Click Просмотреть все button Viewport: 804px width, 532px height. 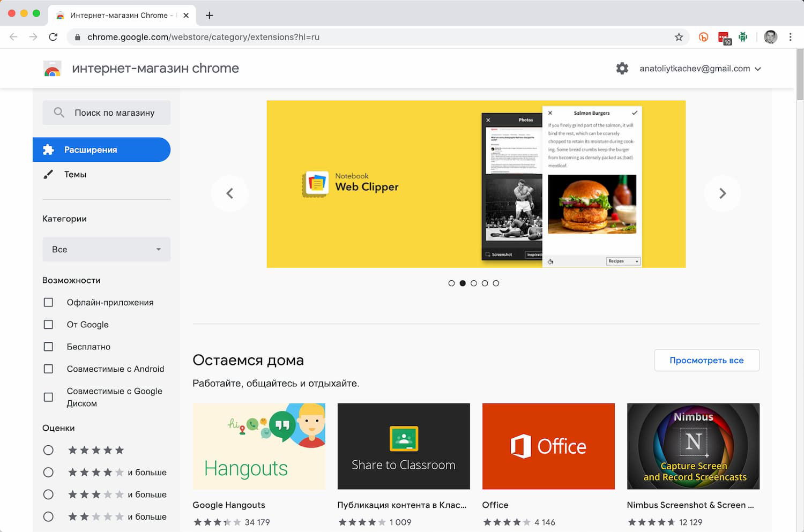[706, 360]
